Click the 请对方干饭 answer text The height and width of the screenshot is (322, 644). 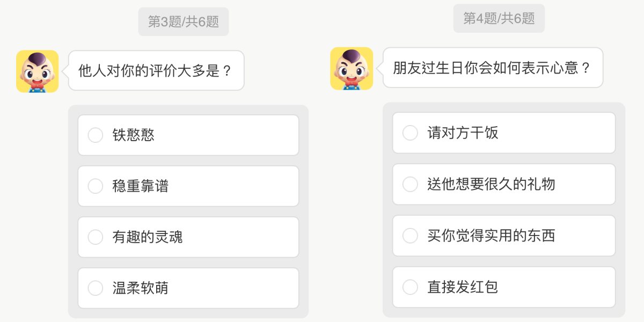pos(463,133)
